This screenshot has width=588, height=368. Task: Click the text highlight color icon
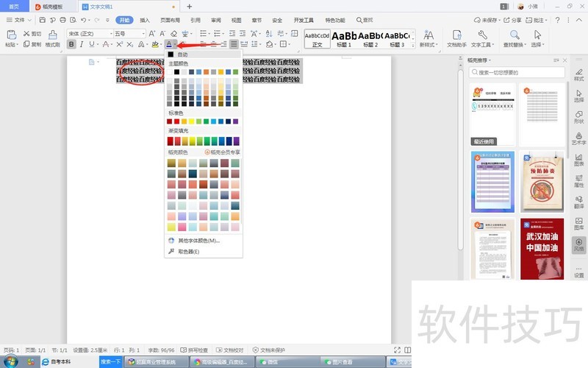154,44
